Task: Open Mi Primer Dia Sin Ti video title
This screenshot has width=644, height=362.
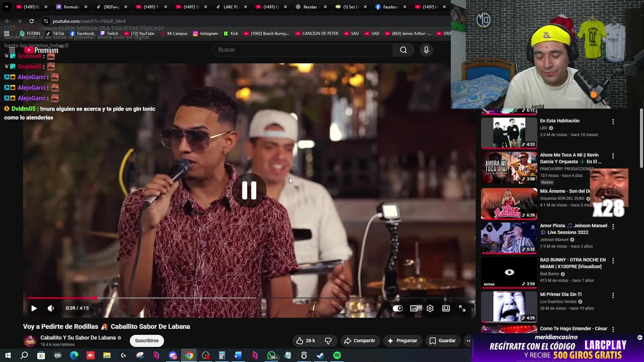Action: [x=560, y=294]
